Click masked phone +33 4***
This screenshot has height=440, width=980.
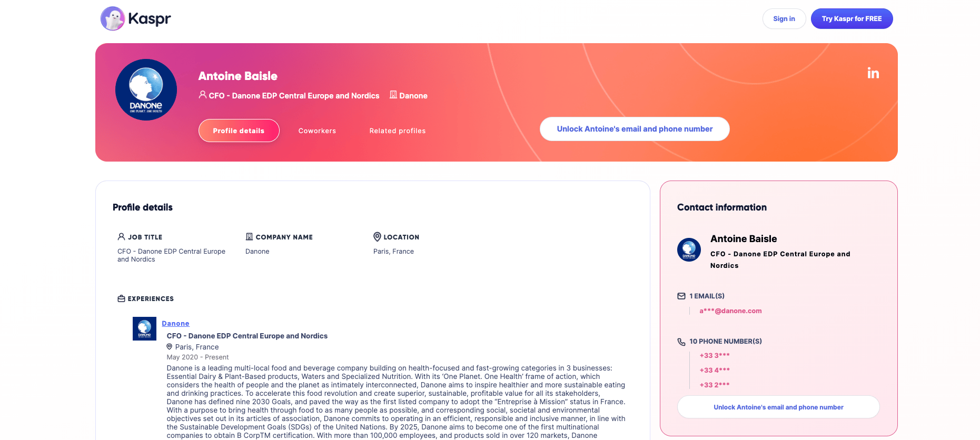(715, 371)
